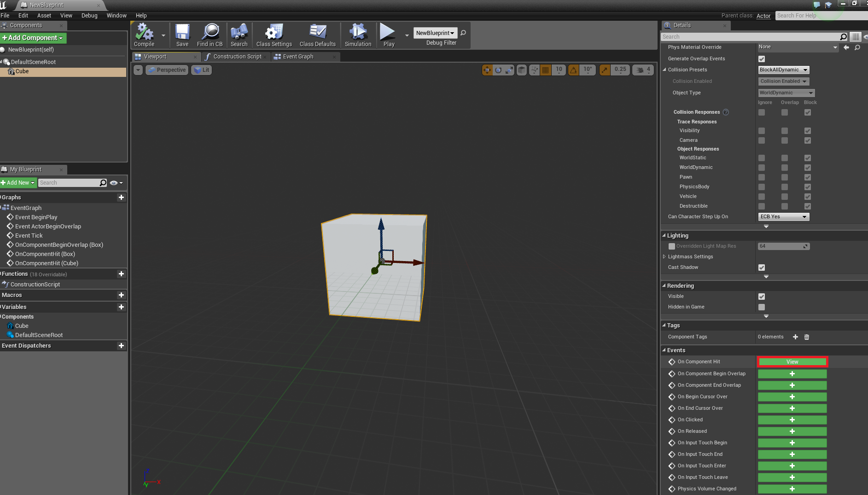Delete component tags with trash icon
This screenshot has height=495, width=868.
coord(807,337)
